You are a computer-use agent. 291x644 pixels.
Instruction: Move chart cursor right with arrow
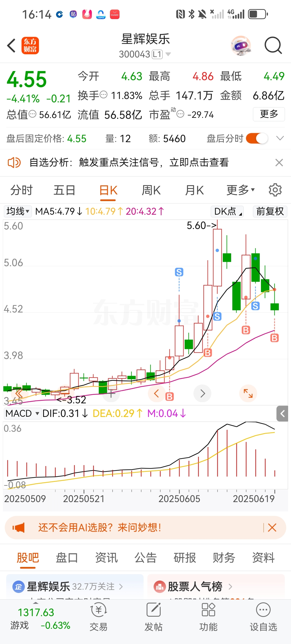[203, 394]
